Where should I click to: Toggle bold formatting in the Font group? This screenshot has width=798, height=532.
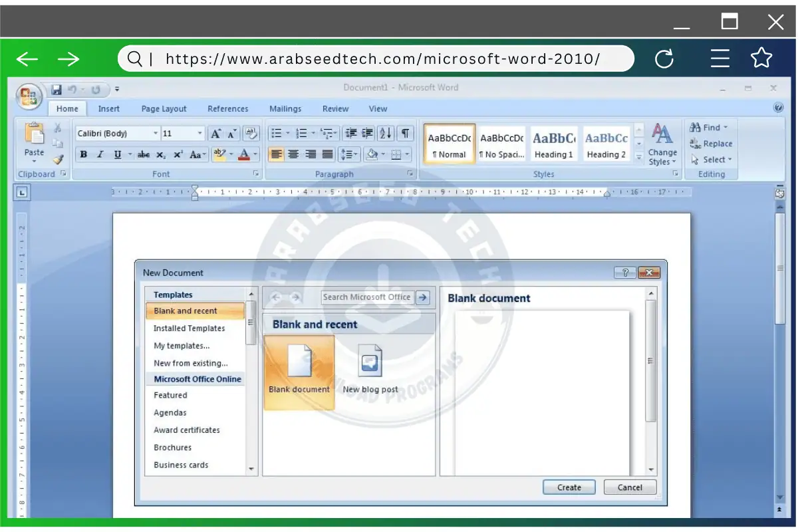[84, 154]
